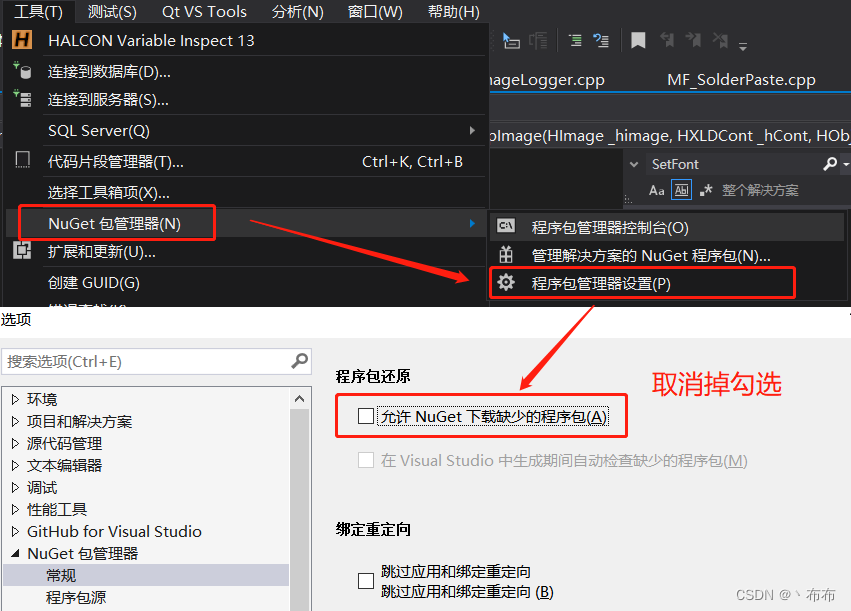Click options tree scrollbar up arrow

coord(300,399)
